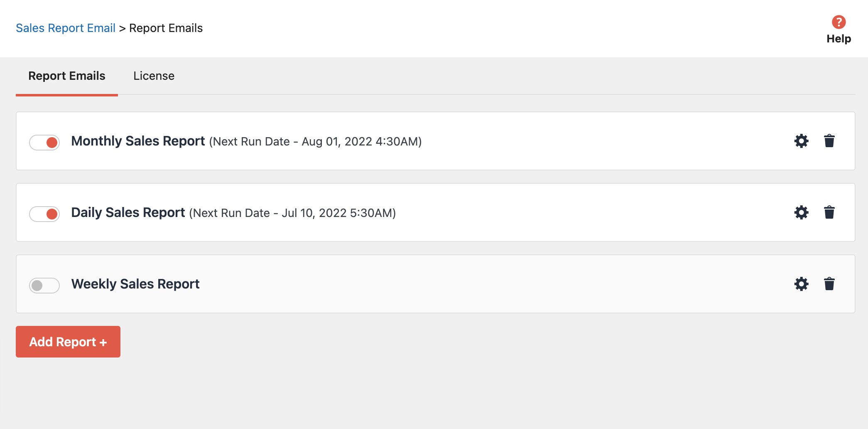Switch to the License tab

pos(154,76)
